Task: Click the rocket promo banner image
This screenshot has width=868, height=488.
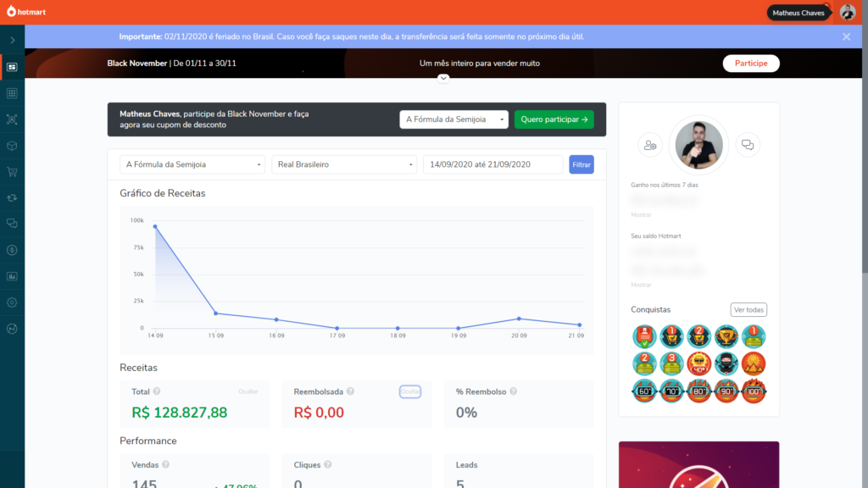Action: (698, 465)
